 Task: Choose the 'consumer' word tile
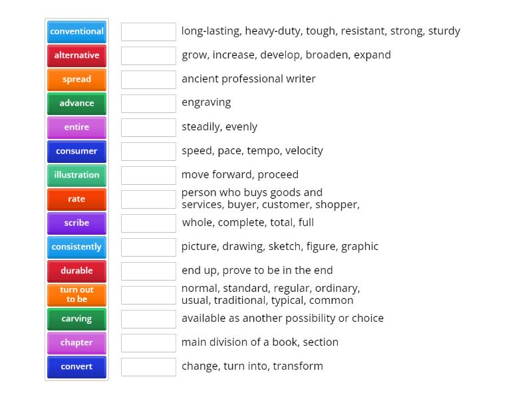click(76, 151)
